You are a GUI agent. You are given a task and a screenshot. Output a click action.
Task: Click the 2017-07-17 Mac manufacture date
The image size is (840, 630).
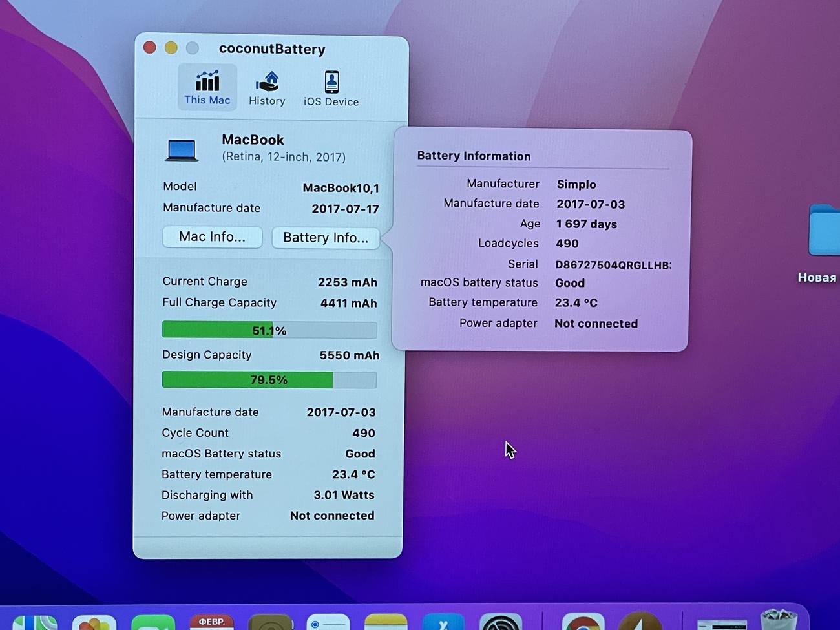coord(345,209)
